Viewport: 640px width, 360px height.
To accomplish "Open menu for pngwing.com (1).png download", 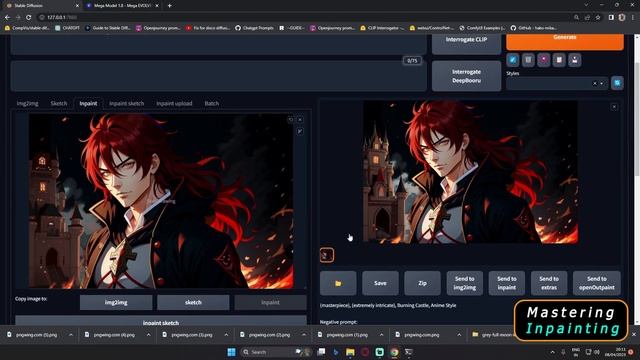I will tap(381, 334).
